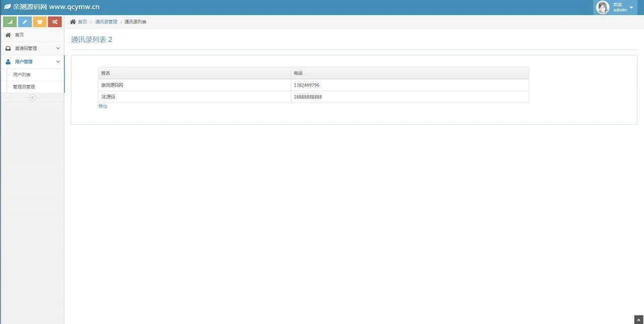
Task: Click the green signal chart shortcut button
Action: click(10, 22)
